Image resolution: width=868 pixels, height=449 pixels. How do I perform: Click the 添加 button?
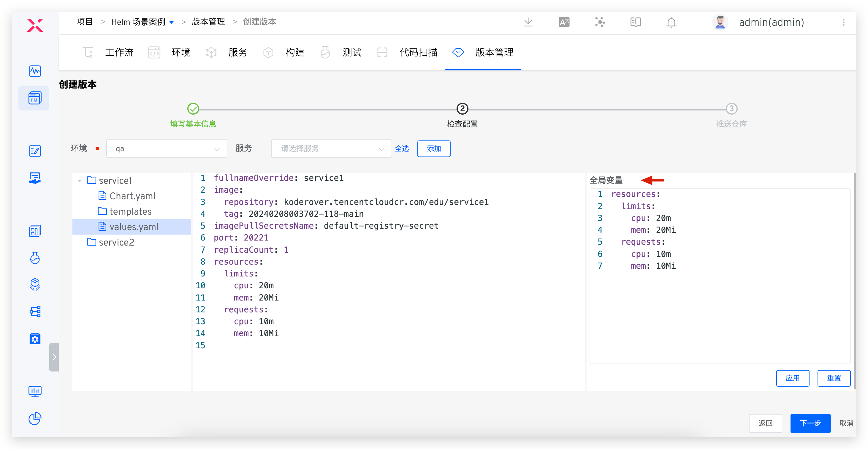[x=434, y=149]
